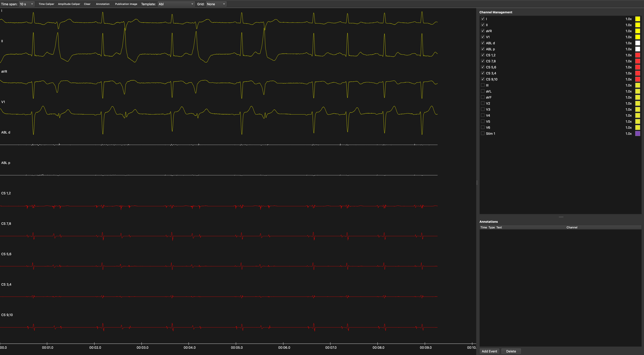Click the white color swatch for ABL d

[637, 43]
